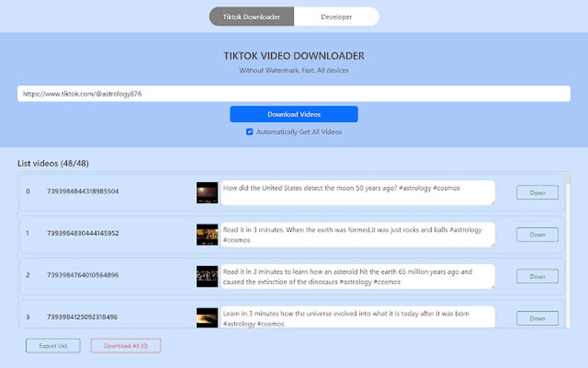The height and width of the screenshot is (368, 588).
Task: Switch to the Developer tab
Action: point(336,17)
